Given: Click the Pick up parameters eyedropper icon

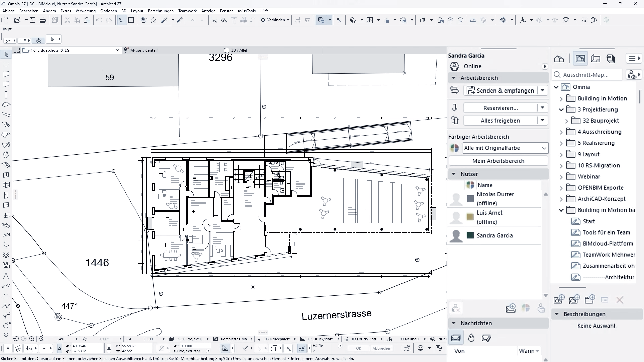Looking at the screenshot, I should pyautogui.click(x=164, y=20).
